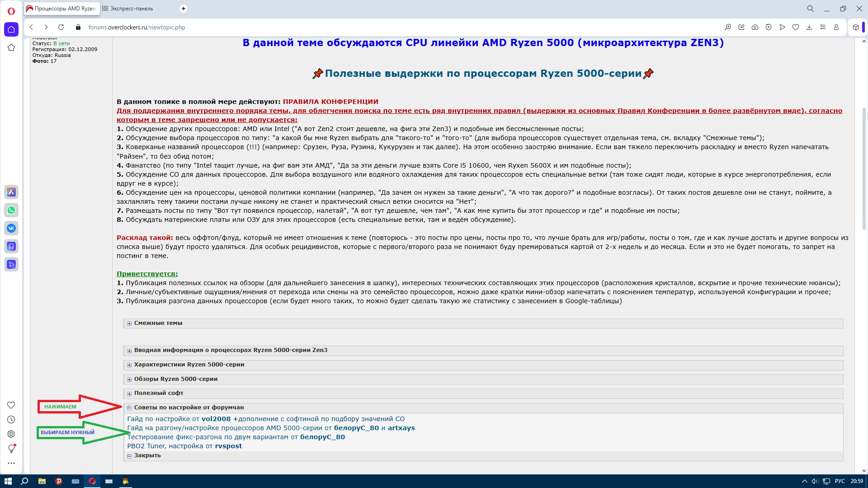Open the ПРАВИЛА КОНФЕРЕНЦИИ link
Screen dimensions: 868x488
[x=330, y=102]
